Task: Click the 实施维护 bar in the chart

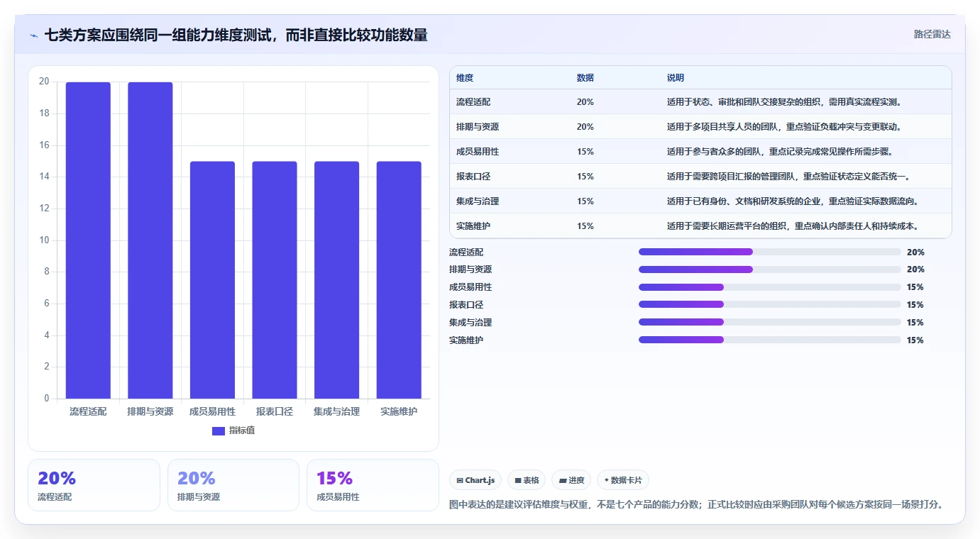Action: point(399,280)
